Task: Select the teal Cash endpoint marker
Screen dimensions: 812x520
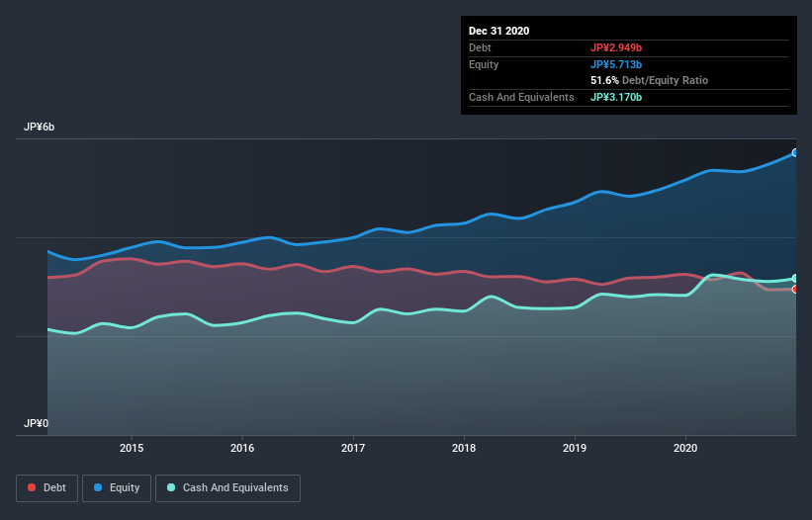Action: click(x=795, y=279)
